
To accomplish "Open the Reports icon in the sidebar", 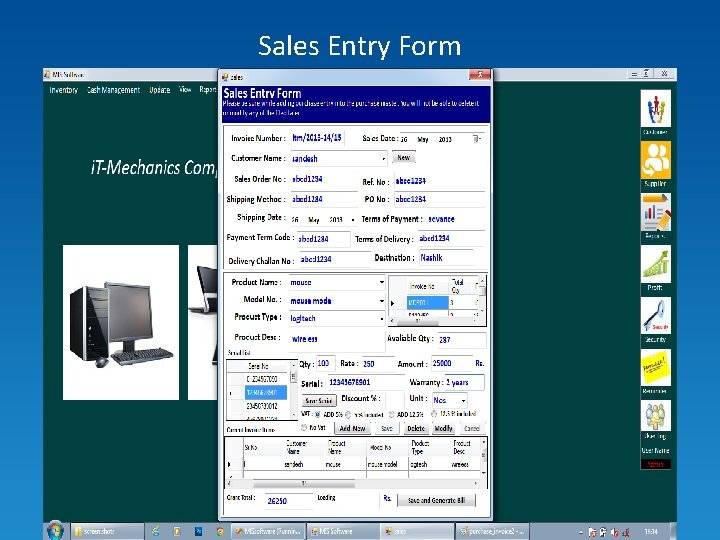I will pyautogui.click(x=656, y=212).
